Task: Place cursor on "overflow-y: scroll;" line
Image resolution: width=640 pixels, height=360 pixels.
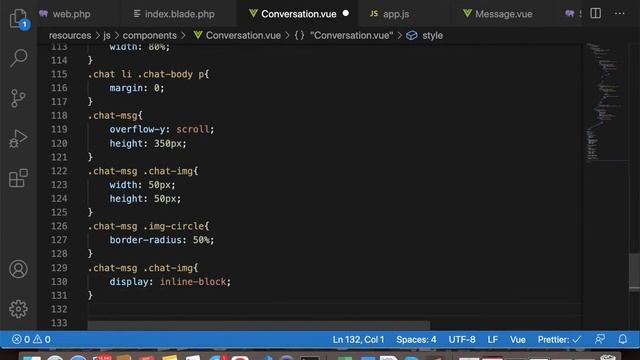Action: tap(162, 129)
